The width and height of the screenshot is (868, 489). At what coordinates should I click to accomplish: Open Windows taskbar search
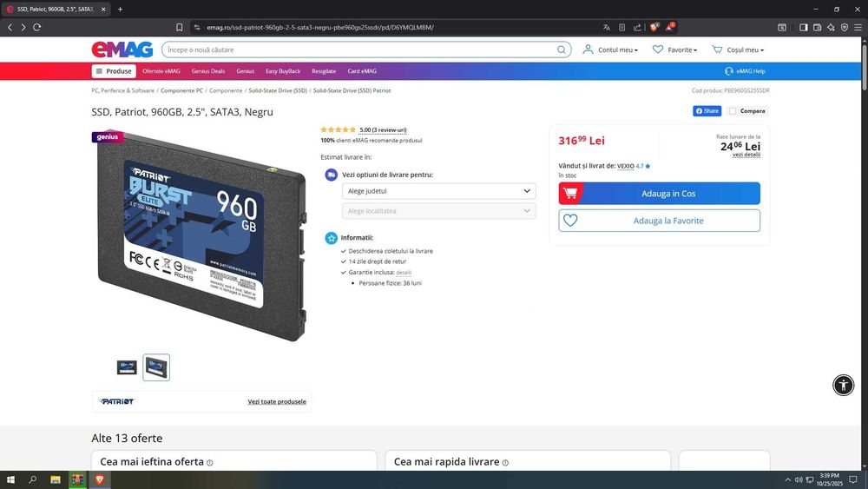[x=33, y=479]
